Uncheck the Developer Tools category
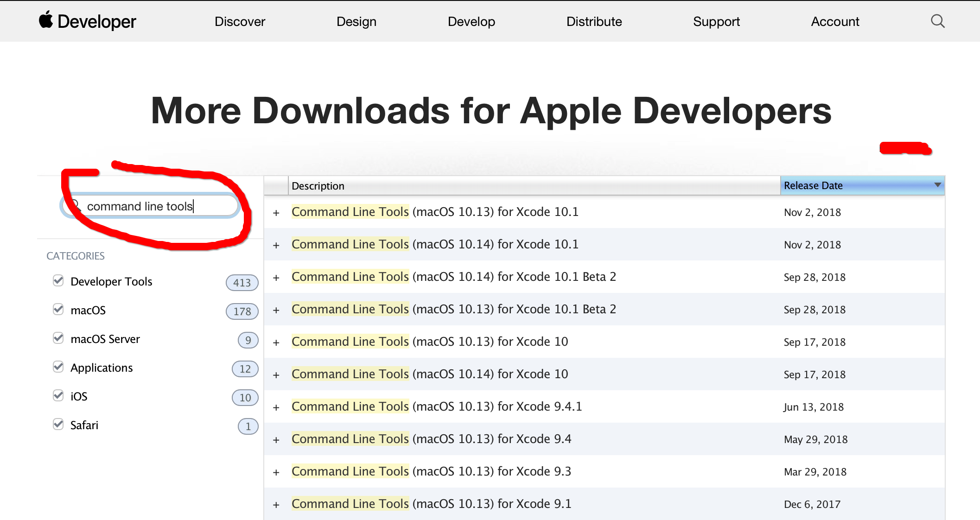Image resolution: width=980 pixels, height=520 pixels. 58,280
